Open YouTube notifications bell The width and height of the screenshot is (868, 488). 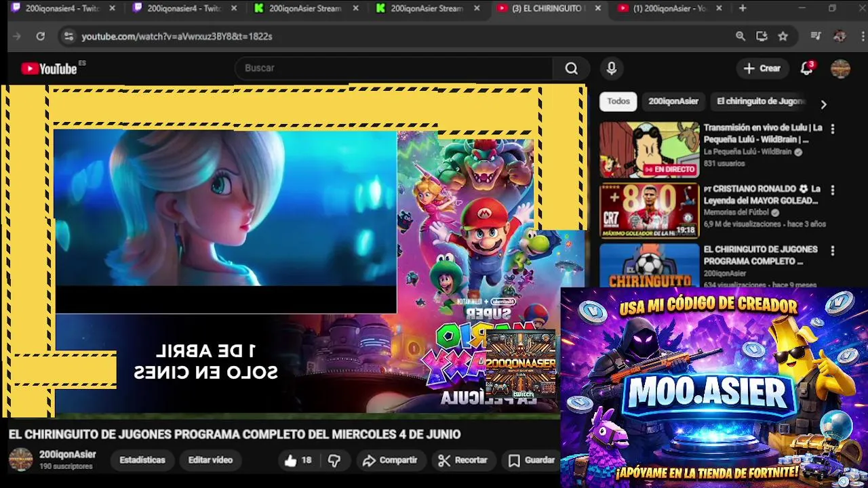coord(806,68)
